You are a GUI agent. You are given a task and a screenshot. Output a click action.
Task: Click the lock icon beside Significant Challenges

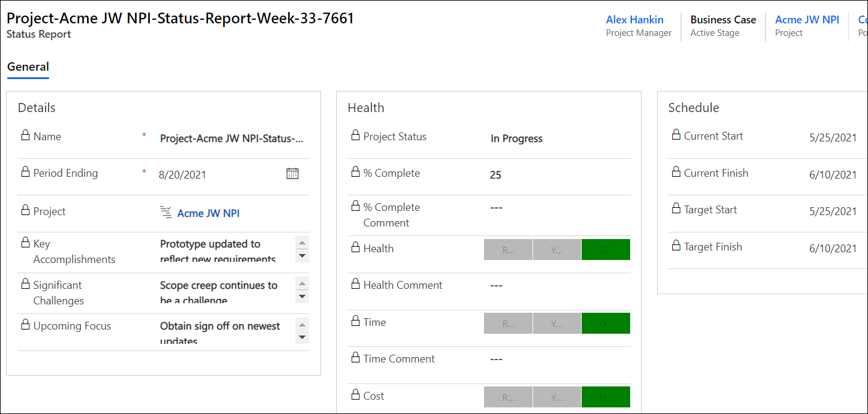pos(25,283)
